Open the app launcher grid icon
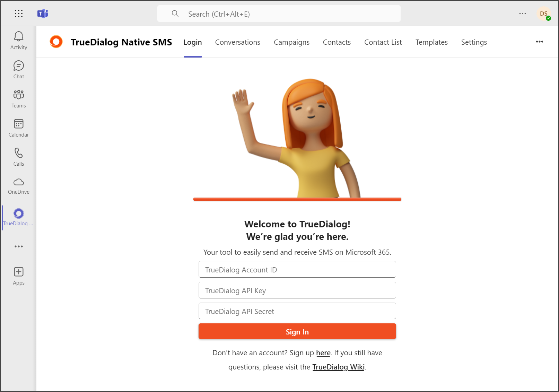Image resolution: width=559 pixels, height=392 pixels. coord(19,14)
